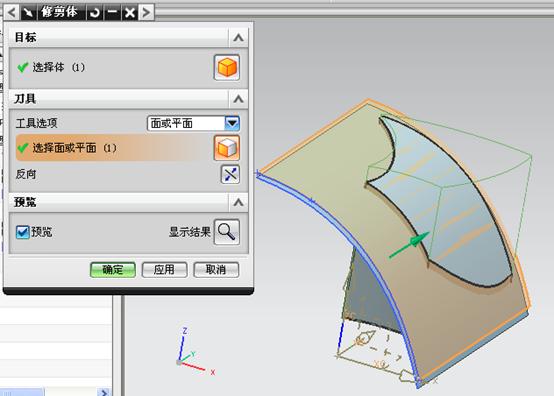Screen dimensions: 554x396
Task: Close the Trim Body dialog
Action: coord(130,13)
